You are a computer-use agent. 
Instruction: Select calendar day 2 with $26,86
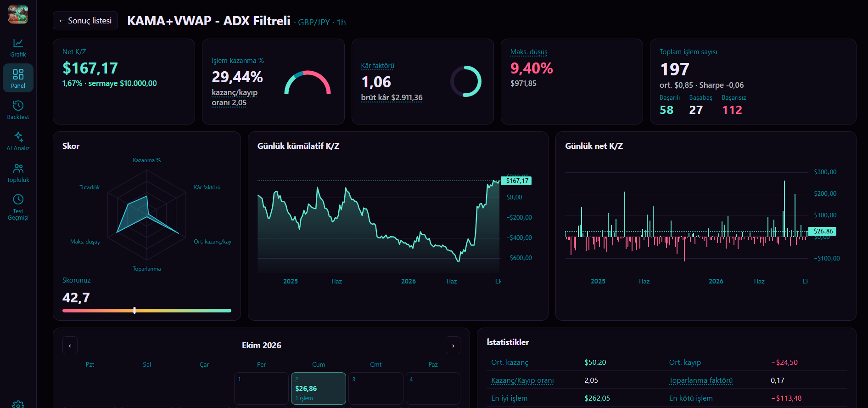click(319, 388)
